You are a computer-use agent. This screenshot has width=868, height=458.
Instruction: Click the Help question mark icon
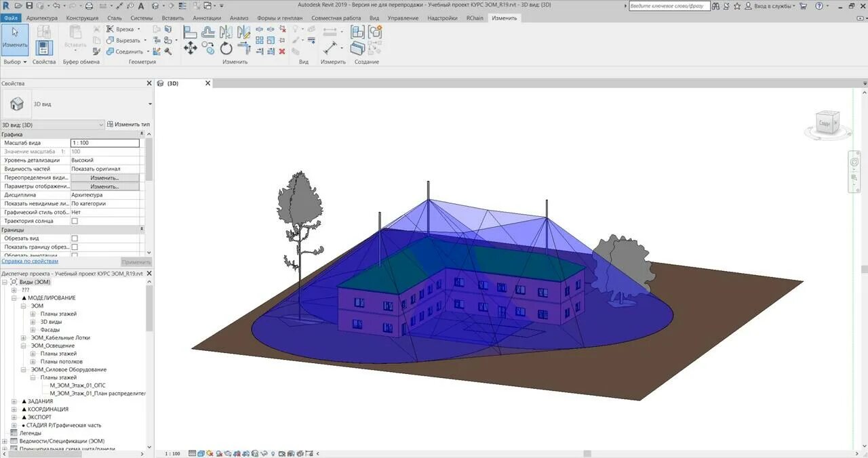pos(821,5)
